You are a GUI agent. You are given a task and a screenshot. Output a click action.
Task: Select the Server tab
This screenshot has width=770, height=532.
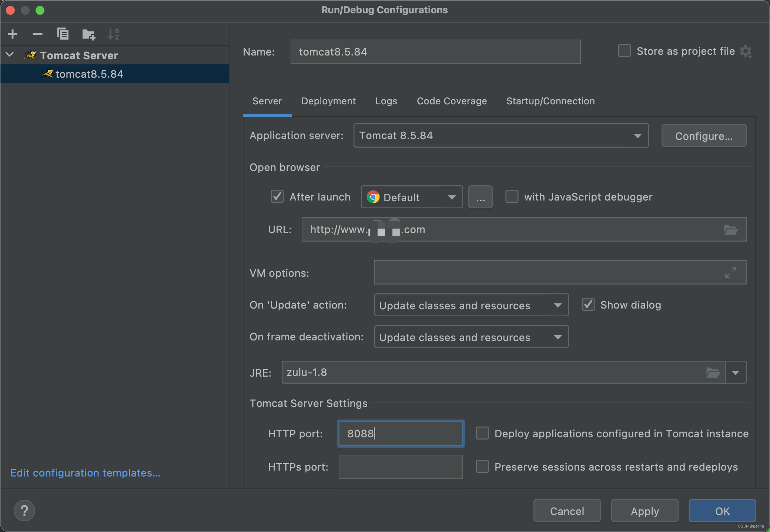pos(267,101)
